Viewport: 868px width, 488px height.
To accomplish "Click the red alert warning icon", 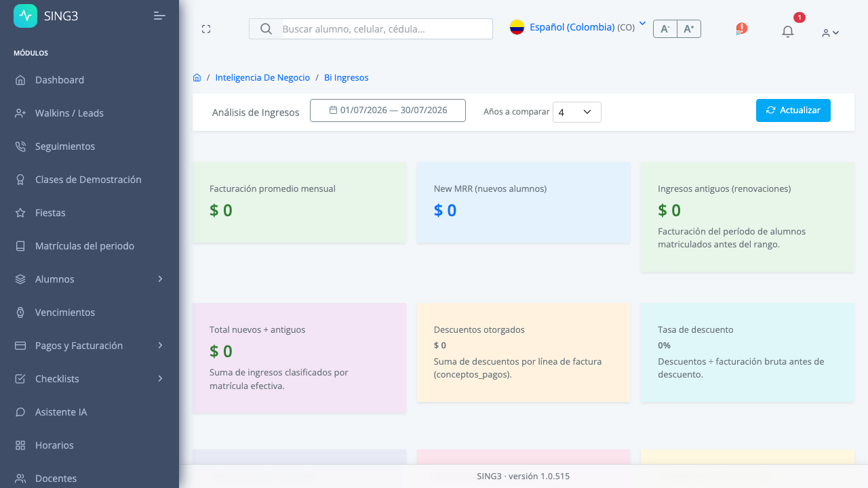I will coord(741,28).
